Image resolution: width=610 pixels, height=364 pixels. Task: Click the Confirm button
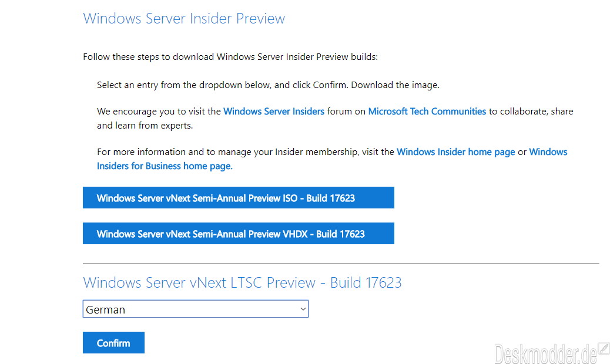point(113,343)
